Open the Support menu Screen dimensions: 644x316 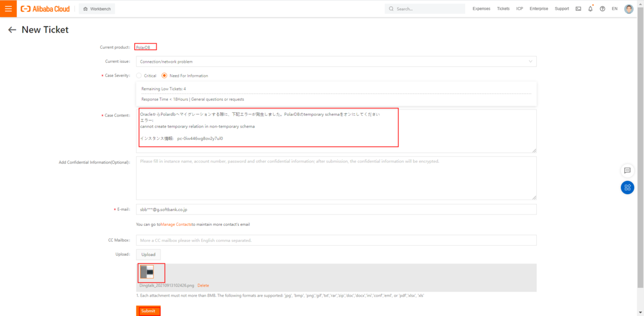[x=562, y=9]
